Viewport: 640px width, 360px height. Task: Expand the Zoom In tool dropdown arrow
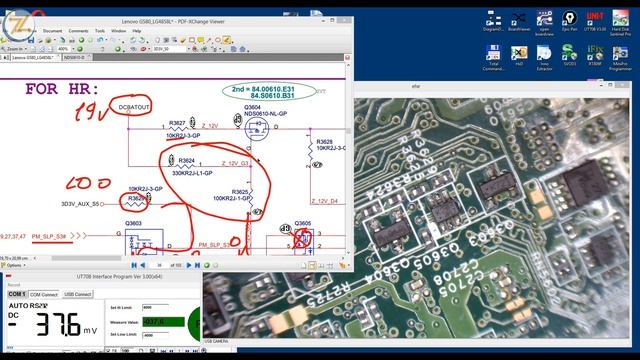click(x=26, y=49)
